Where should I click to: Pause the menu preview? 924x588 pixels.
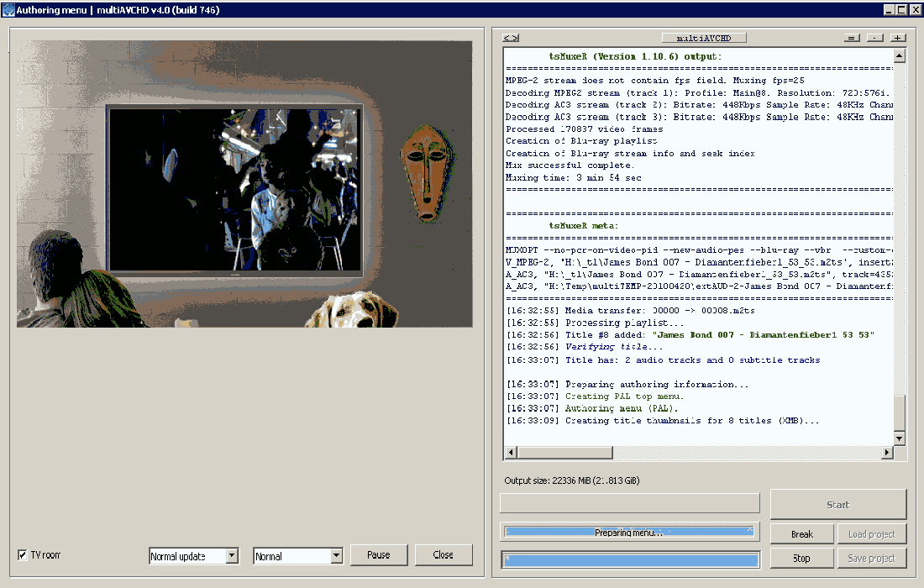point(378,555)
